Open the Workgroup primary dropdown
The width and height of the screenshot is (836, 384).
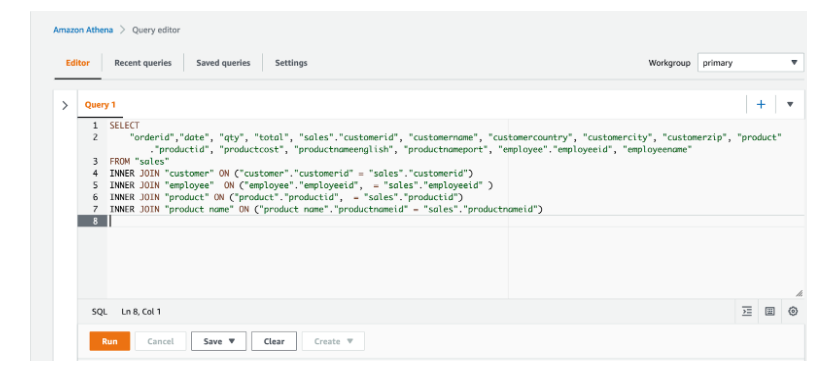tap(750, 63)
